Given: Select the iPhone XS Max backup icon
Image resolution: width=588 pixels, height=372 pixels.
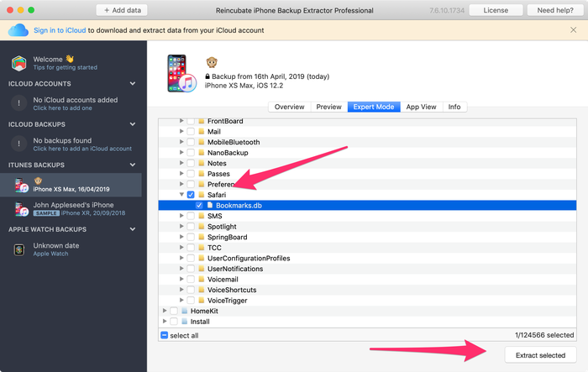Looking at the screenshot, I should [x=21, y=186].
